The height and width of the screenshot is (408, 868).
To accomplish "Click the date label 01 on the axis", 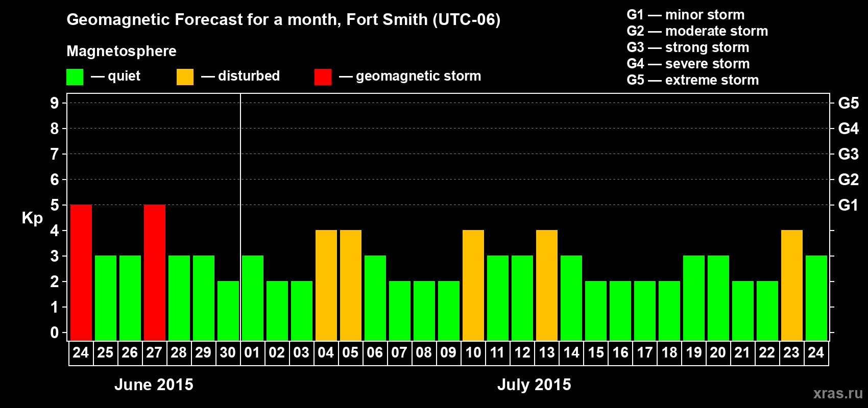I will [252, 353].
